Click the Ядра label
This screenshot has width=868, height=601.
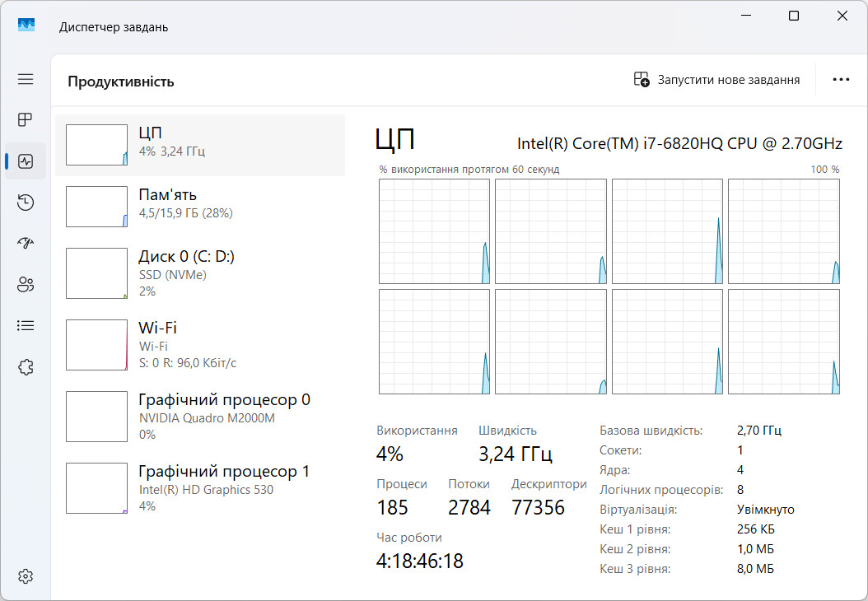(x=615, y=470)
